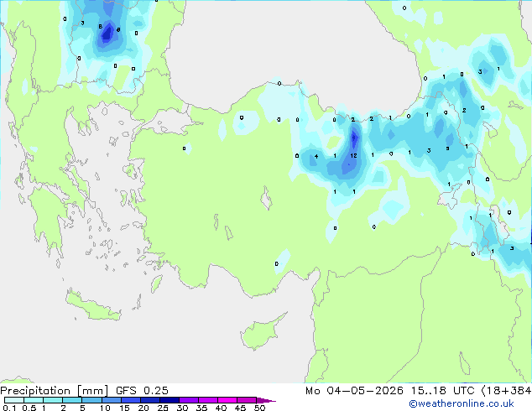
Task: Click the 15–20 mm legend color box
Action: (x=130, y=400)
